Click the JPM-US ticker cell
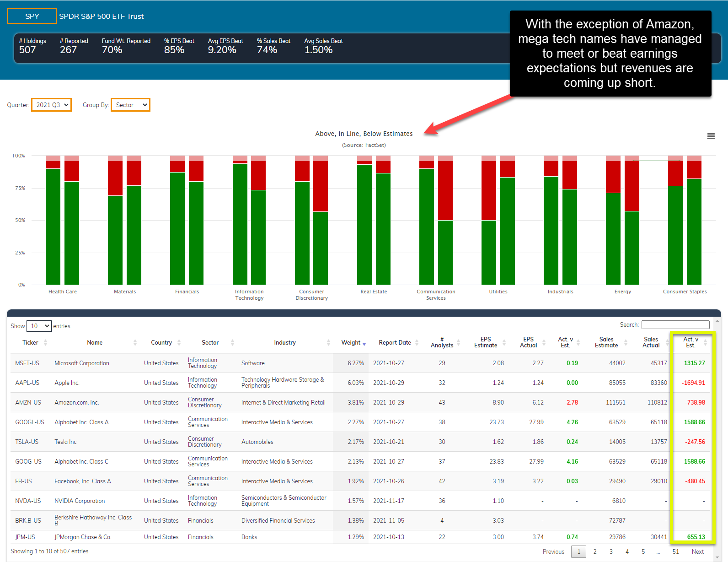 click(25, 537)
